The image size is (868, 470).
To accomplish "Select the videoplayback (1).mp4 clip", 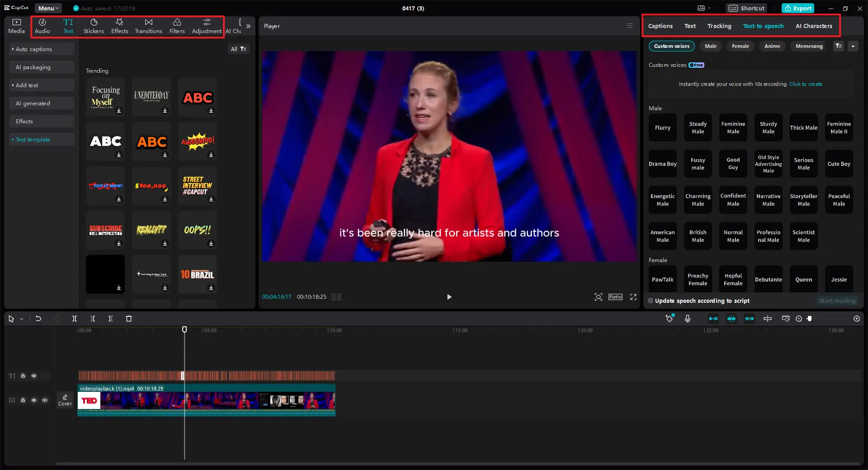I will point(206,400).
